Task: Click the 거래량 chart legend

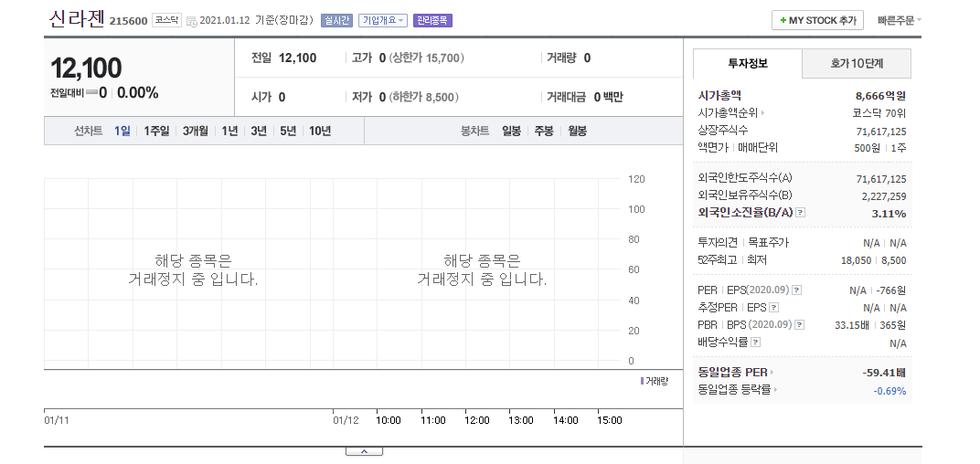Action: pos(655,381)
